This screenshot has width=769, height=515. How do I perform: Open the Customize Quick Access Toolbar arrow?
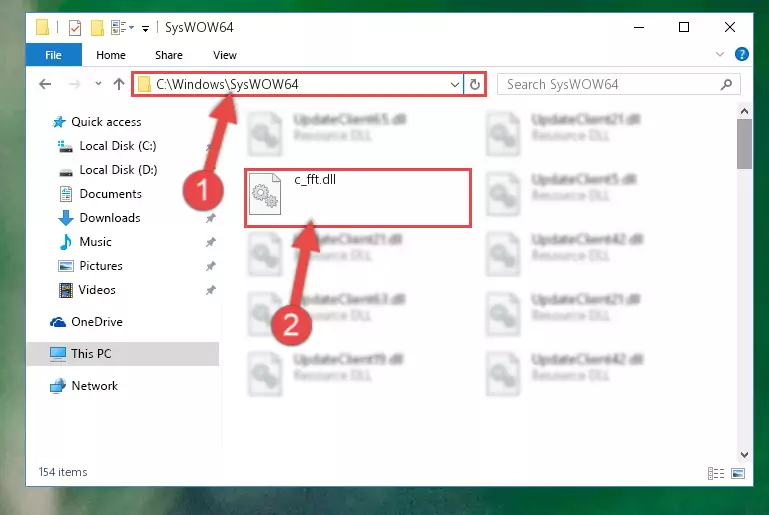click(145, 28)
